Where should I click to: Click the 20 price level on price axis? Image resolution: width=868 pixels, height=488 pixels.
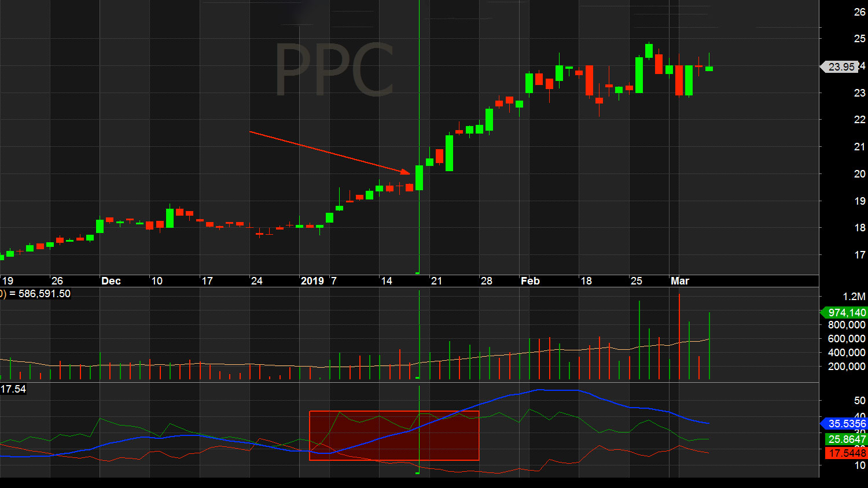point(860,174)
